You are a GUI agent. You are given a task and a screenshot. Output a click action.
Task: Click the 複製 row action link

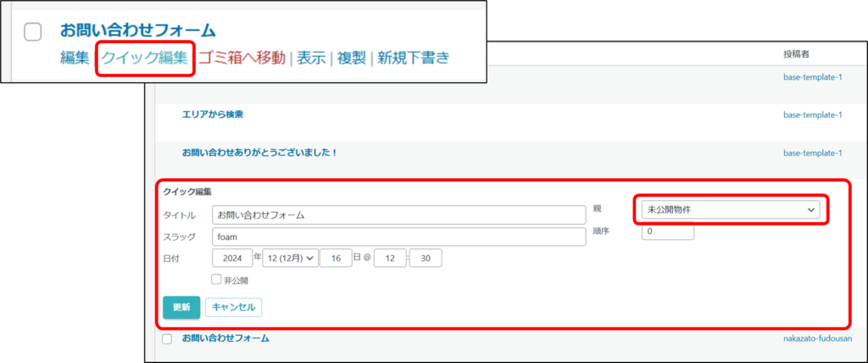tap(352, 59)
